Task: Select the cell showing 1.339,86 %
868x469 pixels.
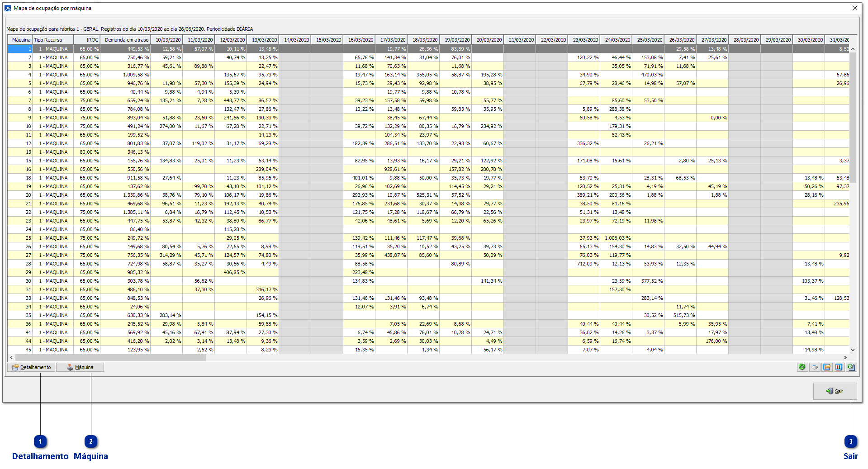Action: click(125, 195)
